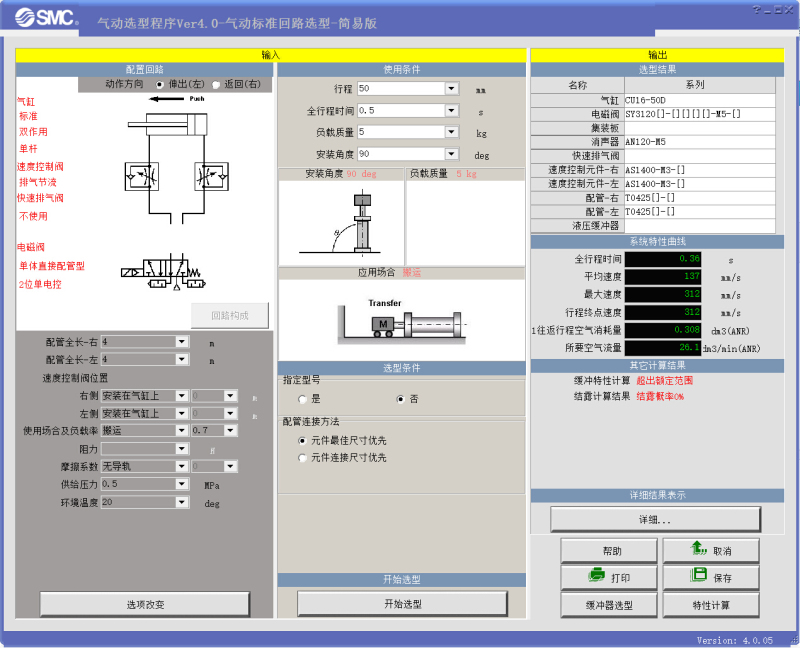Click the 负载质量 value field 5

[x=401, y=132]
